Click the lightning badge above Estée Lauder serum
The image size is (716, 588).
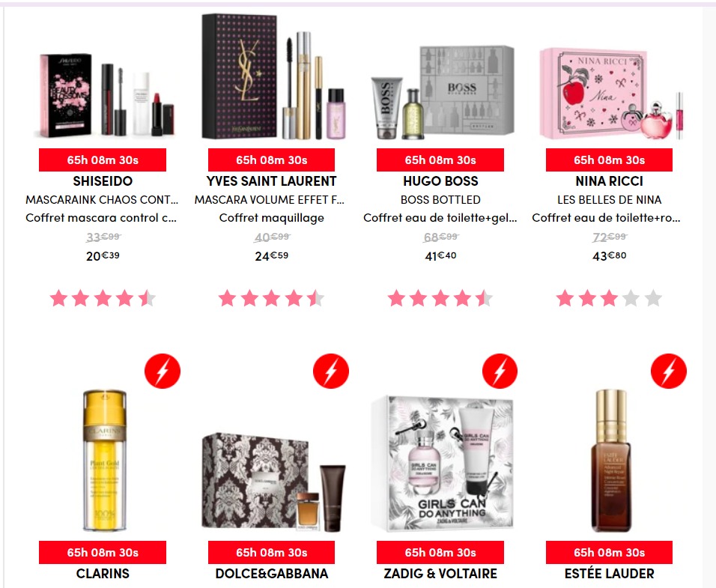[x=669, y=372]
